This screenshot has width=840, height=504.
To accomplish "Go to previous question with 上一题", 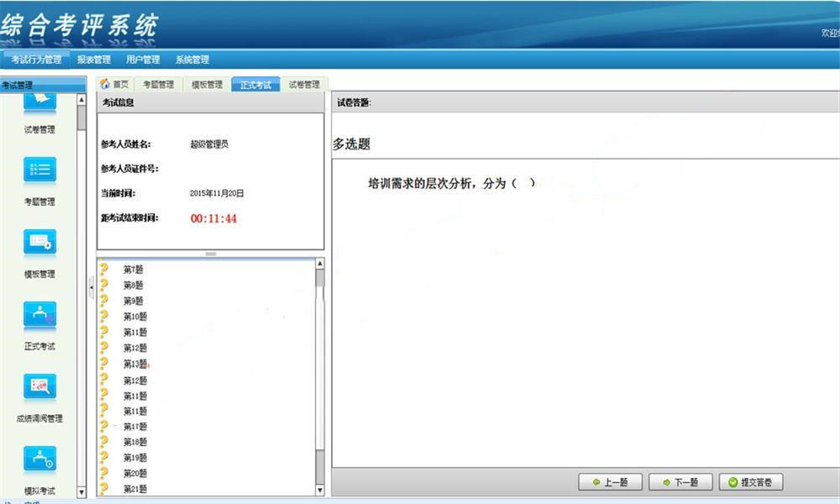I will coord(610,482).
